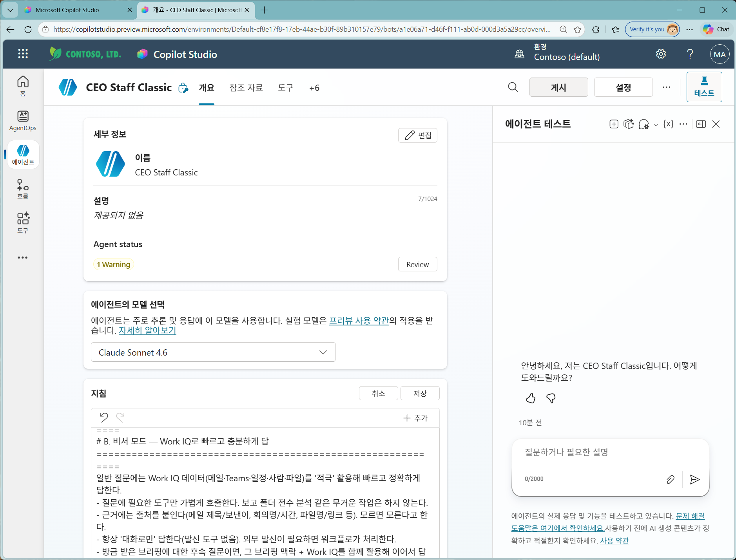Image resolution: width=736 pixels, height=560 pixels.
Task: Open the help question mark
Action: (x=690, y=54)
